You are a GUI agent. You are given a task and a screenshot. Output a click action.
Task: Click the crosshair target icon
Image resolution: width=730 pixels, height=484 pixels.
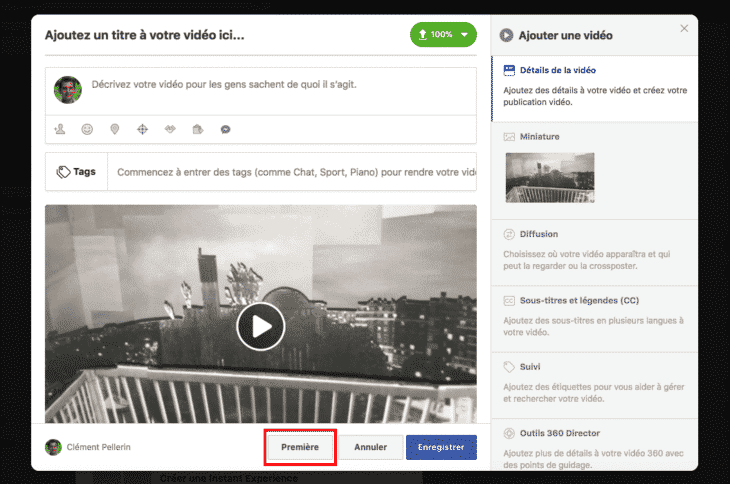142,129
